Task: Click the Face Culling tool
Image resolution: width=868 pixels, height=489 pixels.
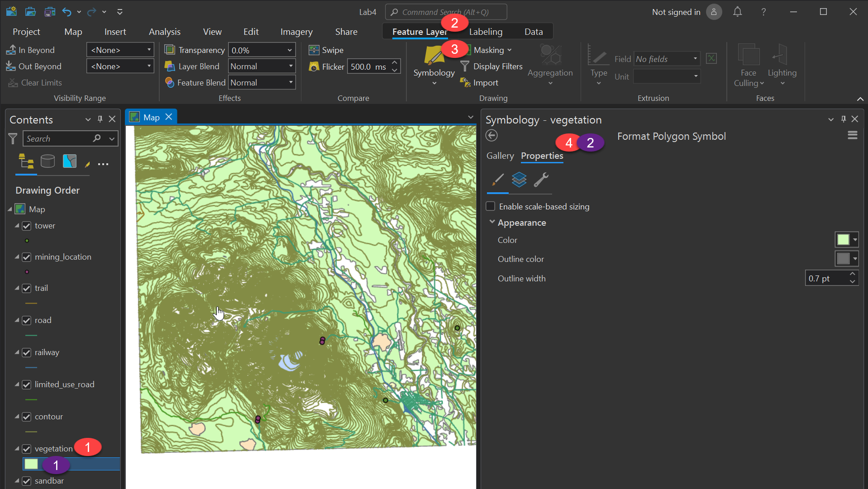Action: [748, 63]
